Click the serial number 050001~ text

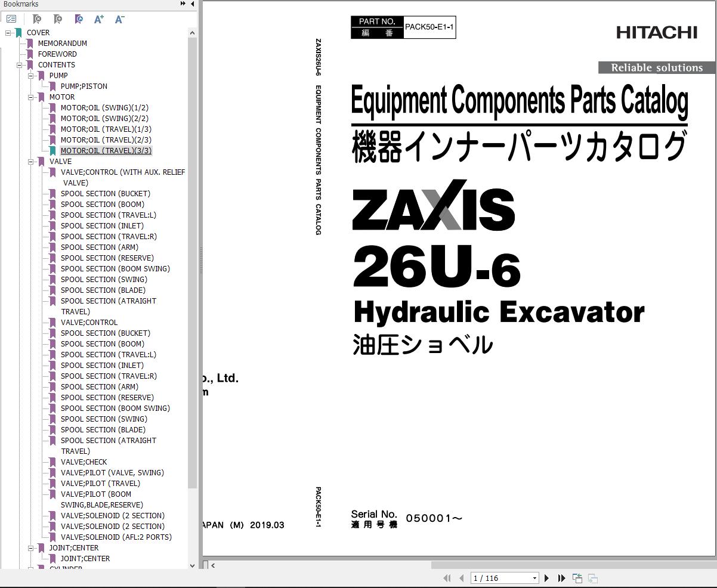[x=434, y=518]
